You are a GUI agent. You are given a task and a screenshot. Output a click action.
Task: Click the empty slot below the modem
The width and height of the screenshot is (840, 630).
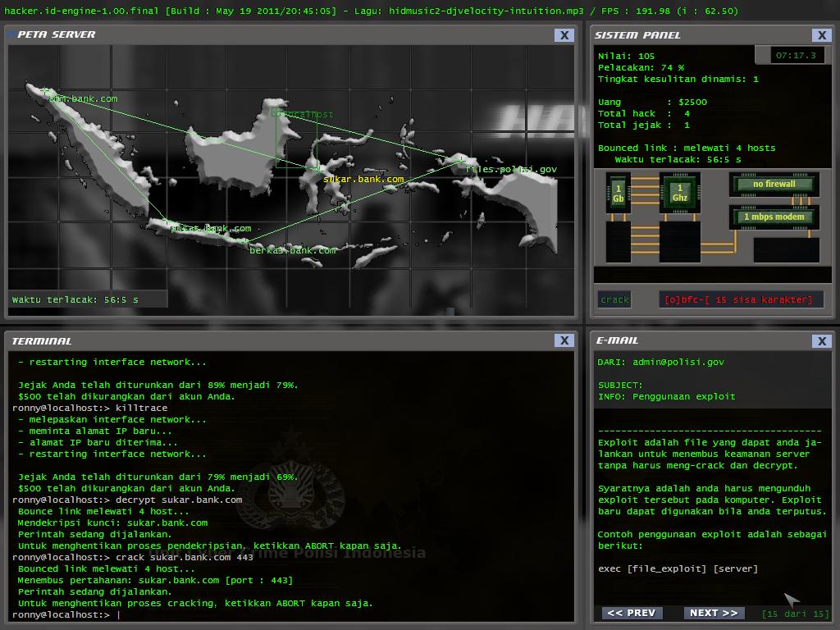(x=786, y=249)
